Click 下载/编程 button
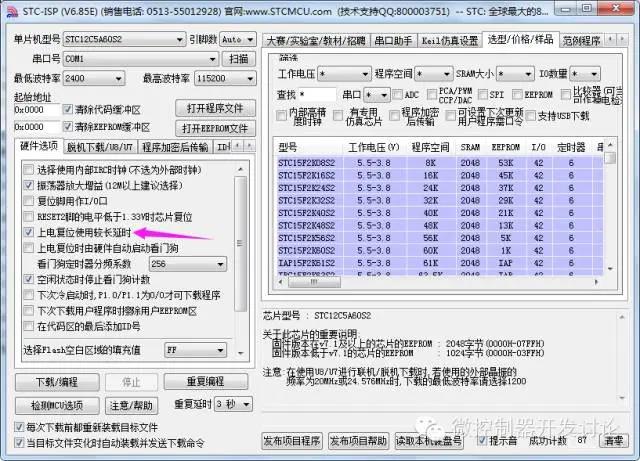This screenshot has width=640, height=461. coord(57,382)
